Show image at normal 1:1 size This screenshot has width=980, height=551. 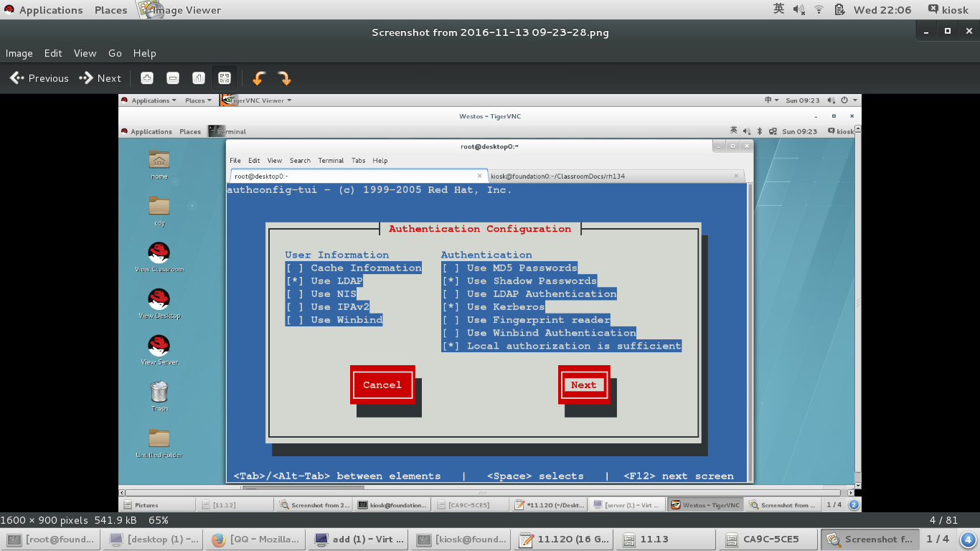tap(199, 78)
